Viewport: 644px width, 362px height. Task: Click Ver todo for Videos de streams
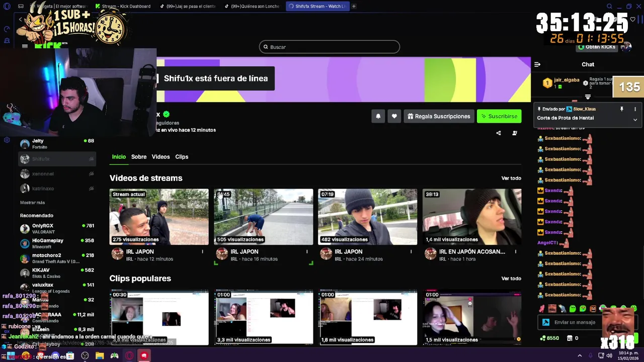511,178
